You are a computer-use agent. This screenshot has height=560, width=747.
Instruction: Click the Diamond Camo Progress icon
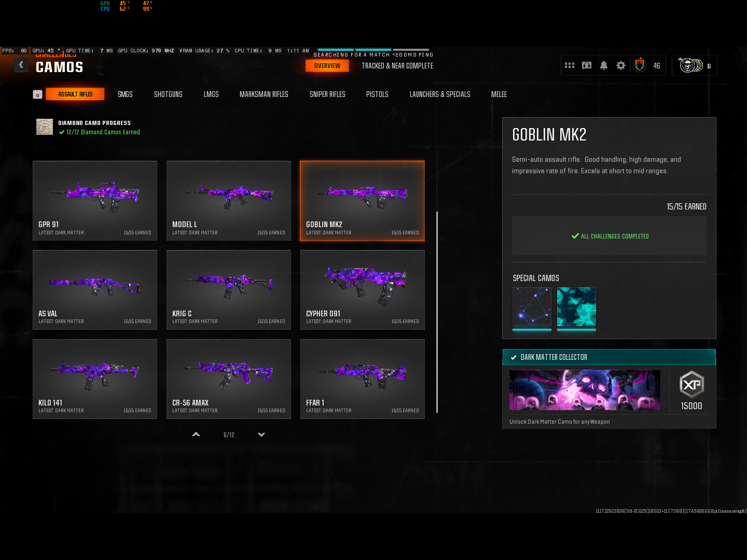tap(45, 127)
